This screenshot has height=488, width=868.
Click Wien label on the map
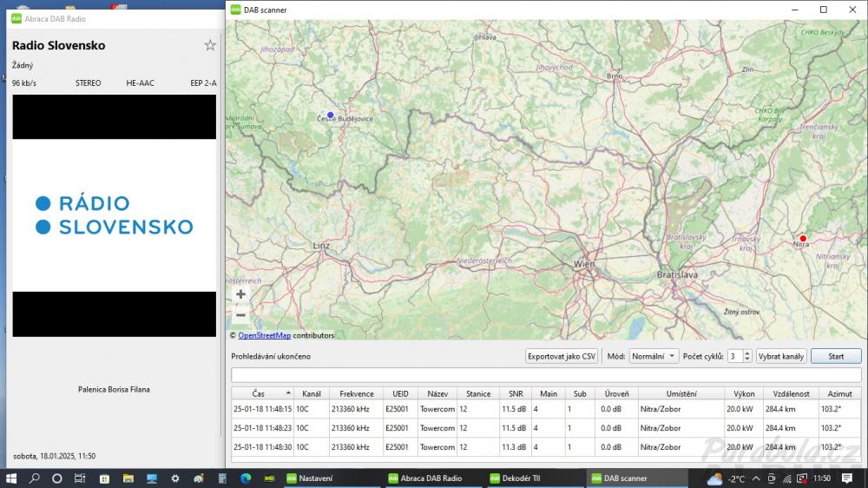[x=584, y=264]
